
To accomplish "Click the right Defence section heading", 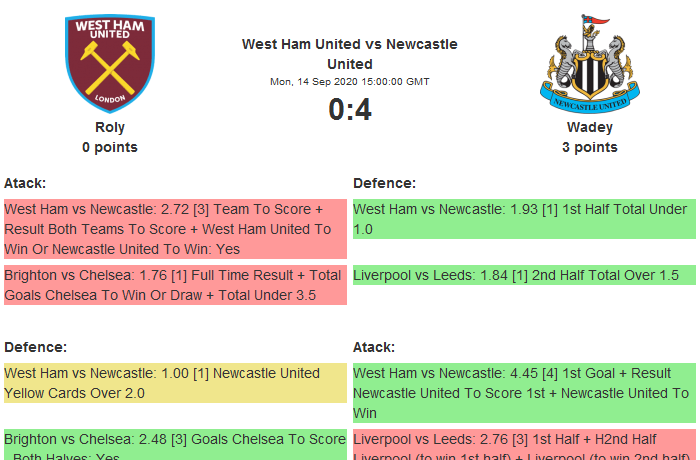I will [385, 183].
